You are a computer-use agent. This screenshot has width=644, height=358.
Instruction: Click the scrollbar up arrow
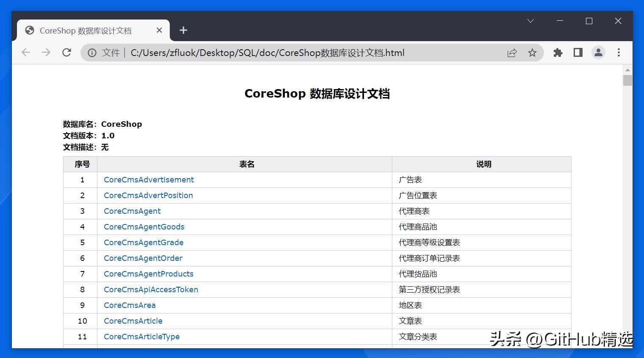[x=627, y=70]
